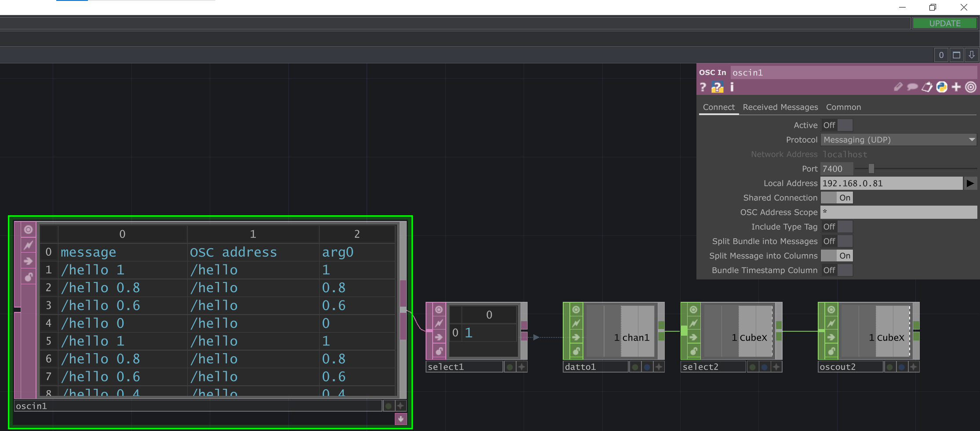
Task: Toggle Bundle Timestamp Column switch
Action: [837, 270]
